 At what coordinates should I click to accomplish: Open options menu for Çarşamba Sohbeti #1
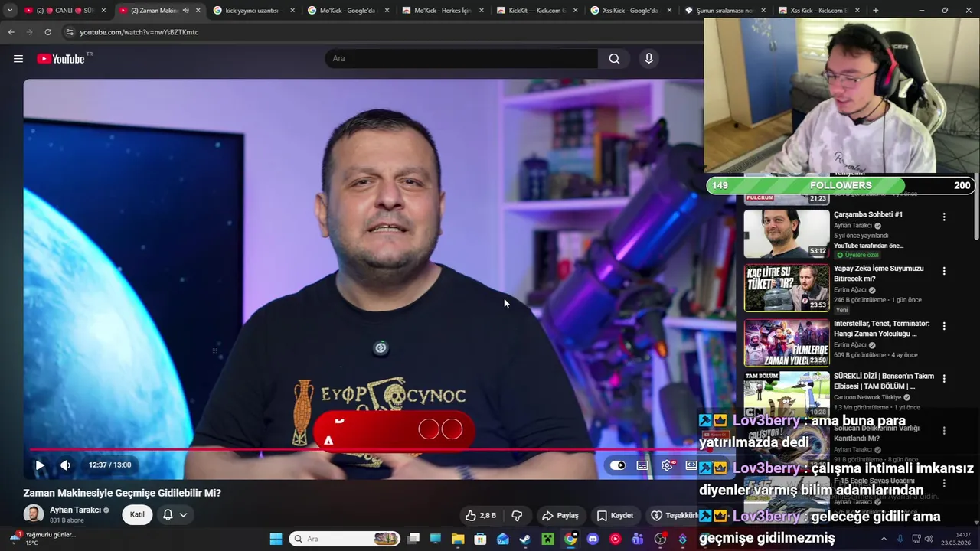tap(944, 217)
